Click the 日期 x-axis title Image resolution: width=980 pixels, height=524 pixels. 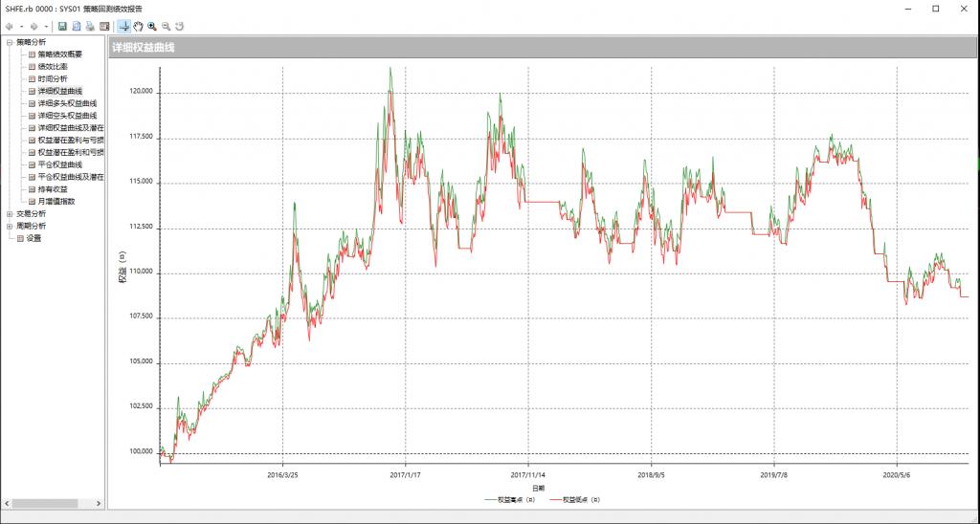pos(538,489)
